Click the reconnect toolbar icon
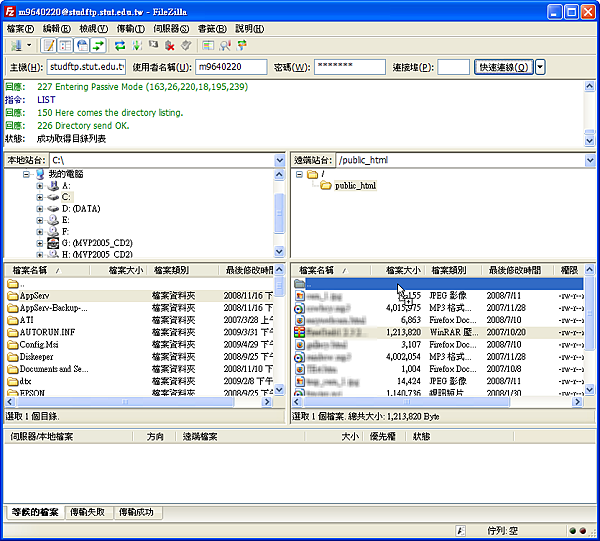This screenshot has height=541, width=600. (186, 46)
